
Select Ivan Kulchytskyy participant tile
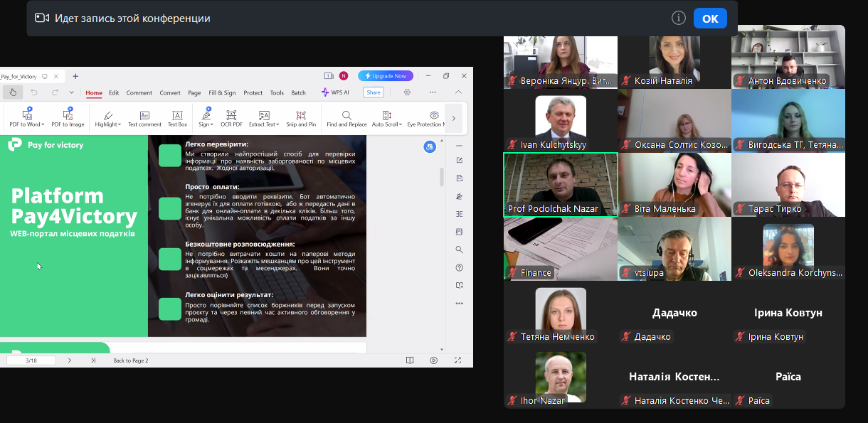[561, 121]
